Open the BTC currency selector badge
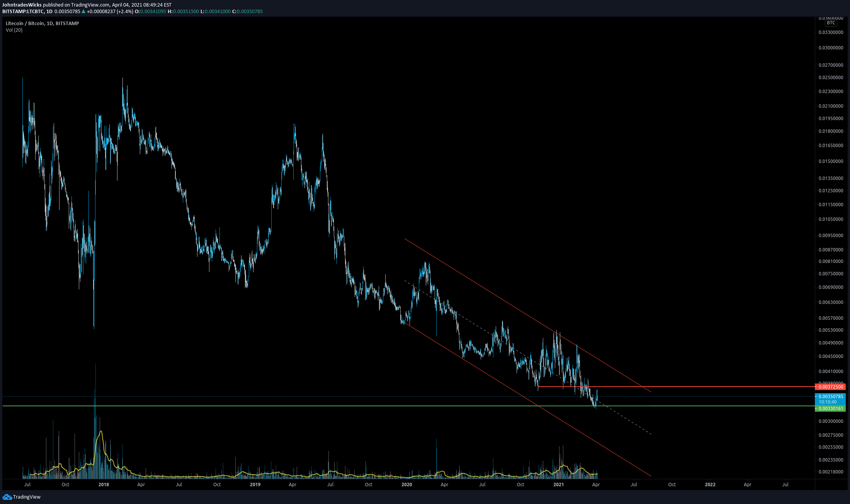The height and width of the screenshot is (504, 850). (831, 23)
